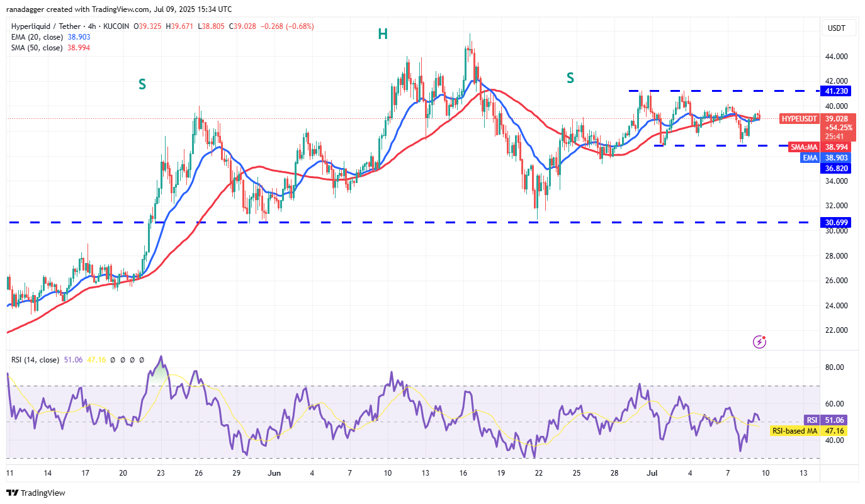Viewport: 865px width, 504px height.
Task: Click the TradingView logo in bottom-left corner
Action: (x=36, y=493)
